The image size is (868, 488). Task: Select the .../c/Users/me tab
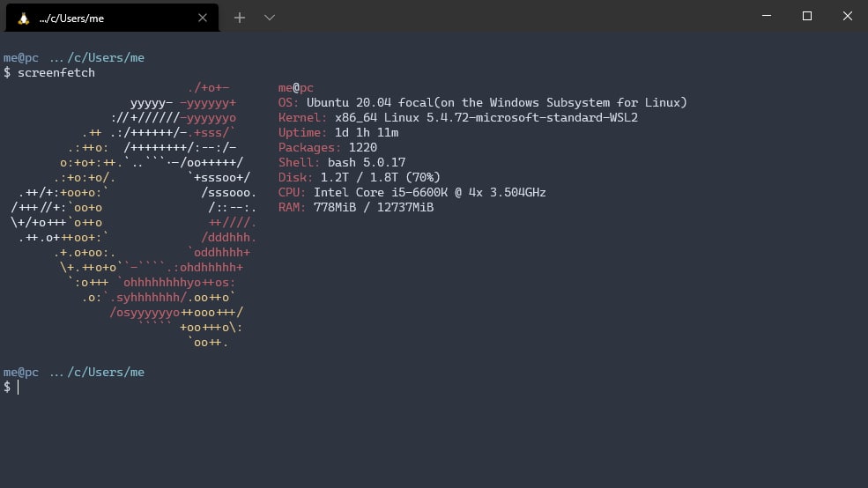pyautogui.click(x=113, y=18)
